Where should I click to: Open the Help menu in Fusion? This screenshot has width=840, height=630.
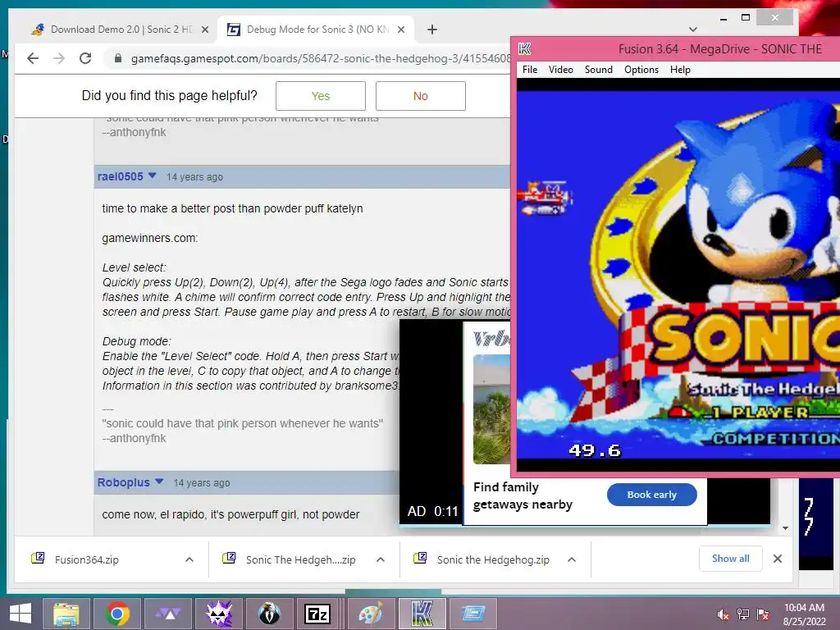click(x=680, y=70)
